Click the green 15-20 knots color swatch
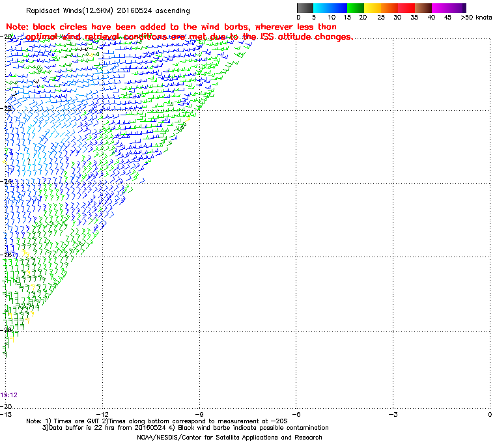The width and height of the screenshot is (495, 448). [x=356, y=8]
